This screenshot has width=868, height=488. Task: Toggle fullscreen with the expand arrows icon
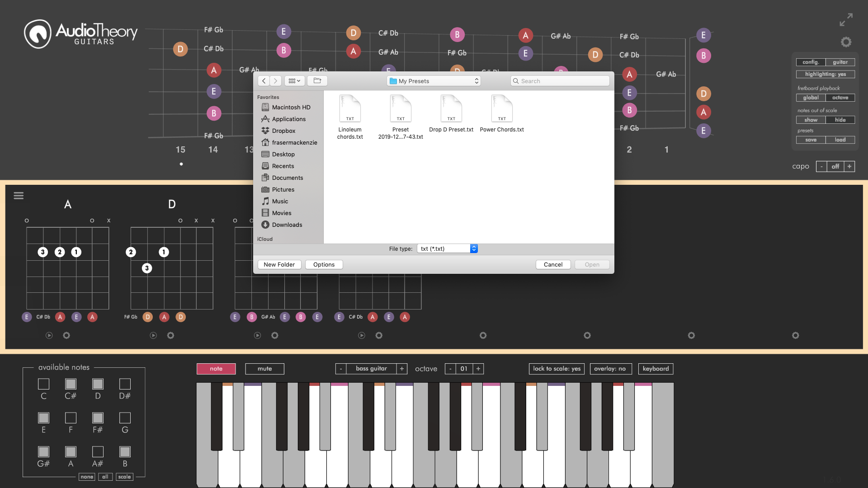[x=846, y=19]
